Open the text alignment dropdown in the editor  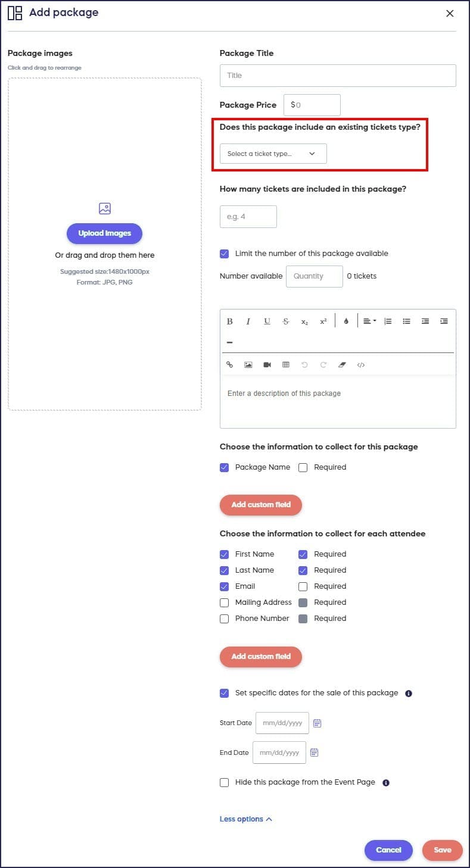[x=369, y=321]
